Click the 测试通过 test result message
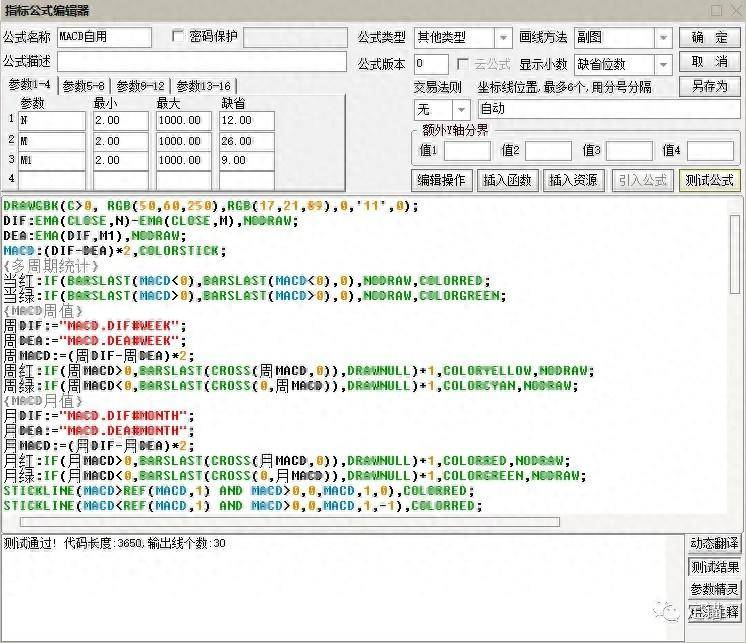 [x=114, y=543]
